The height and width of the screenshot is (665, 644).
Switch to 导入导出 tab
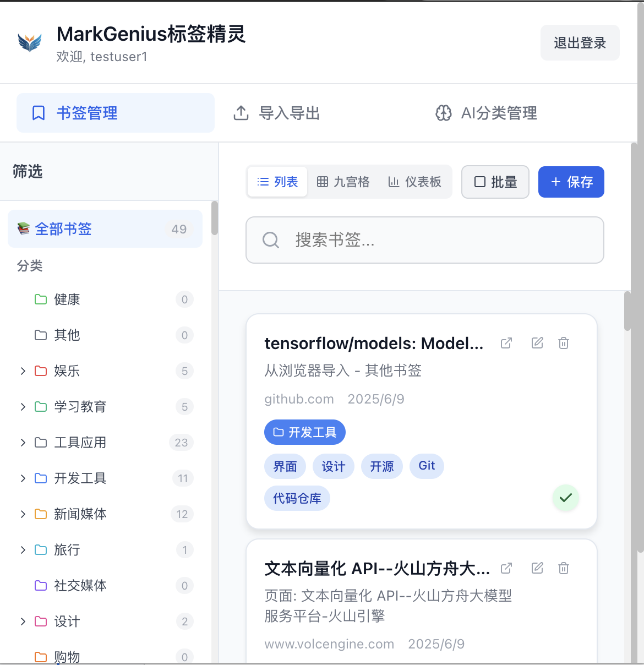click(277, 113)
